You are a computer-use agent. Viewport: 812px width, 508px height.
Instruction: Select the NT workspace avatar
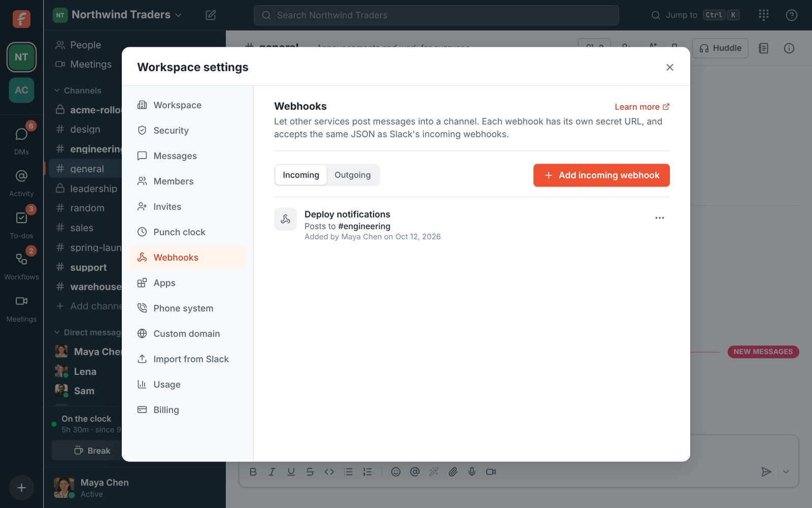(x=21, y=57)
